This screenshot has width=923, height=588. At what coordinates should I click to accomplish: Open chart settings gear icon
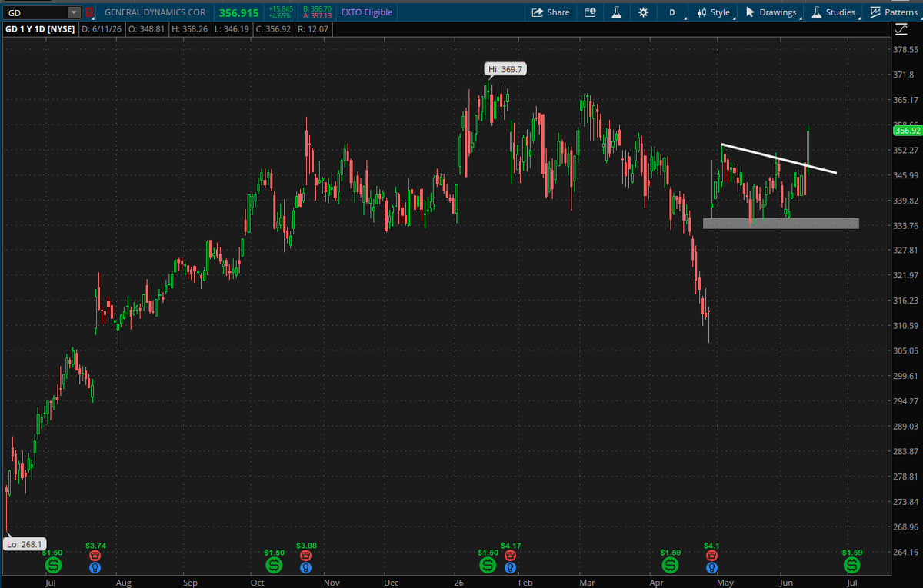tap(643, 12)
